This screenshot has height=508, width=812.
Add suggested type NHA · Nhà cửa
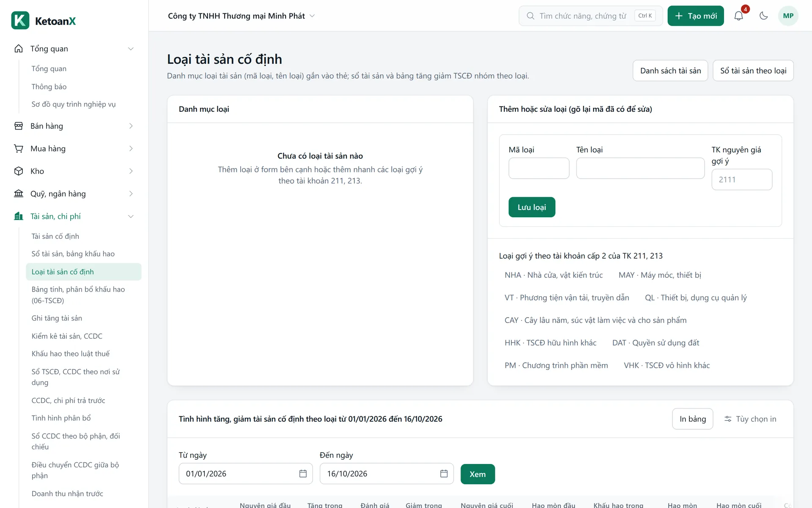(554, 275)
